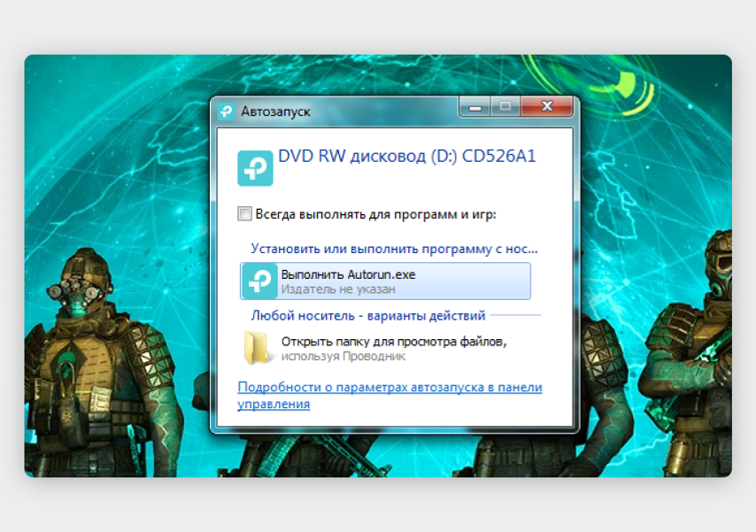Screen dimensions: 756x532
Task: Close the Автозапуск dialog
Action: [x=547, y=106]
